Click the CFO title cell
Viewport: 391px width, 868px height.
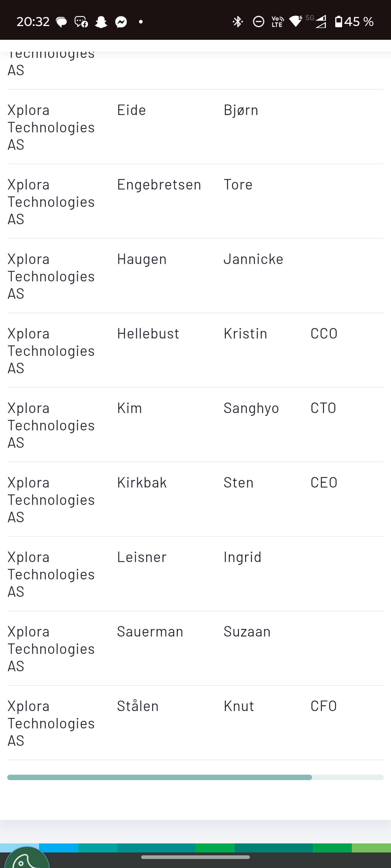click(324, 706)
